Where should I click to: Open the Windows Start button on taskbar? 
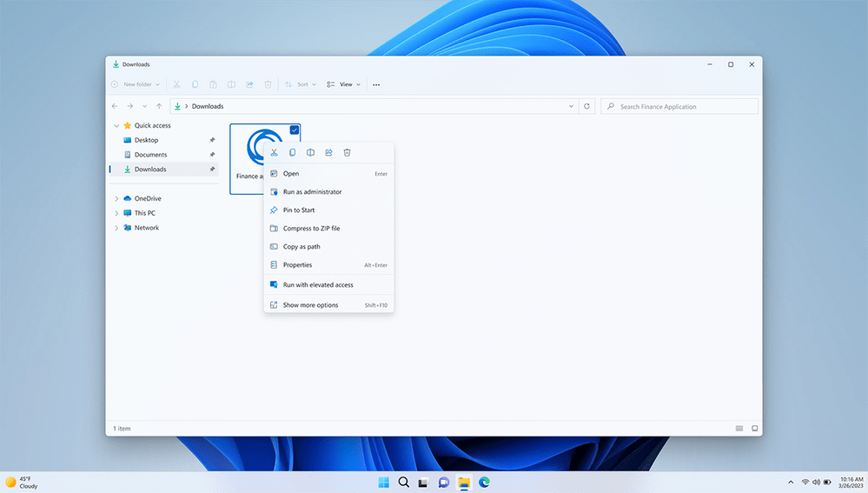[x=384, y=482]
